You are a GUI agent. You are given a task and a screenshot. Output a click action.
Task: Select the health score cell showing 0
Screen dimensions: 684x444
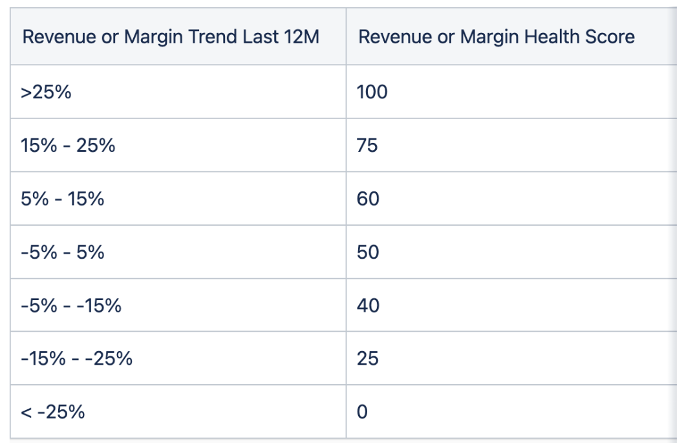click(x=511, y=411)
